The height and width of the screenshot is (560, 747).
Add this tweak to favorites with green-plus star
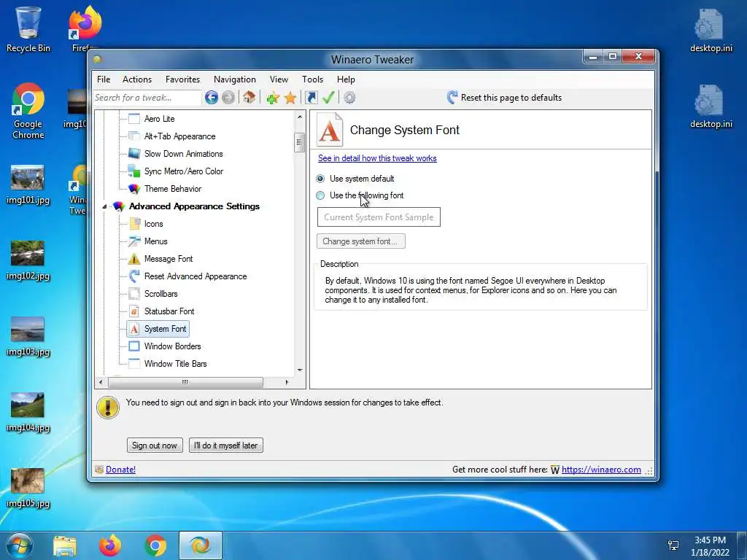tap(273, 98)
